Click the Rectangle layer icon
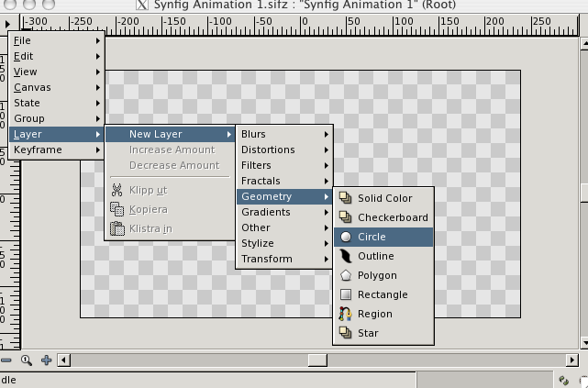 click(346, 294)
